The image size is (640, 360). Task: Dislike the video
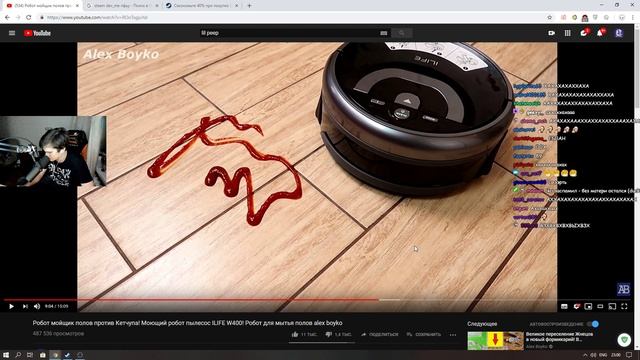click(339, 334)
